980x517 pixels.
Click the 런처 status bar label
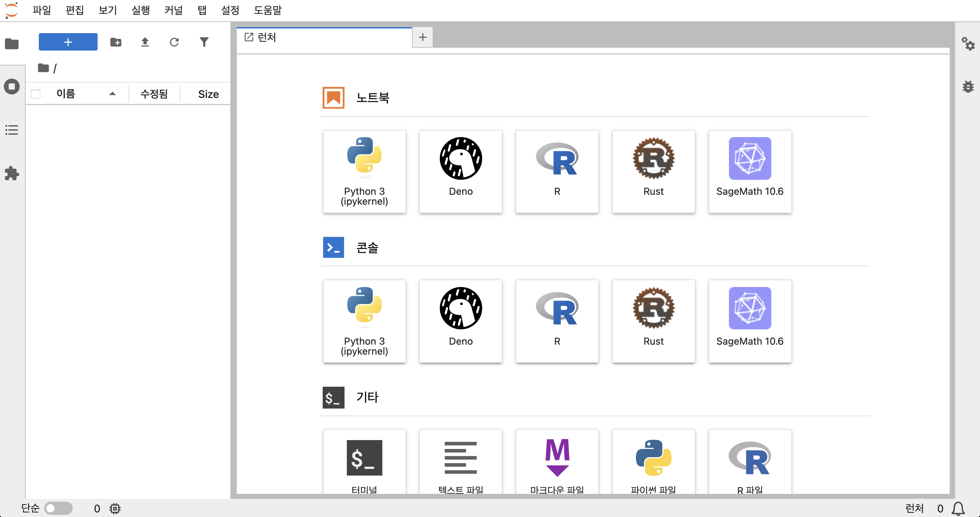(914, 508)
